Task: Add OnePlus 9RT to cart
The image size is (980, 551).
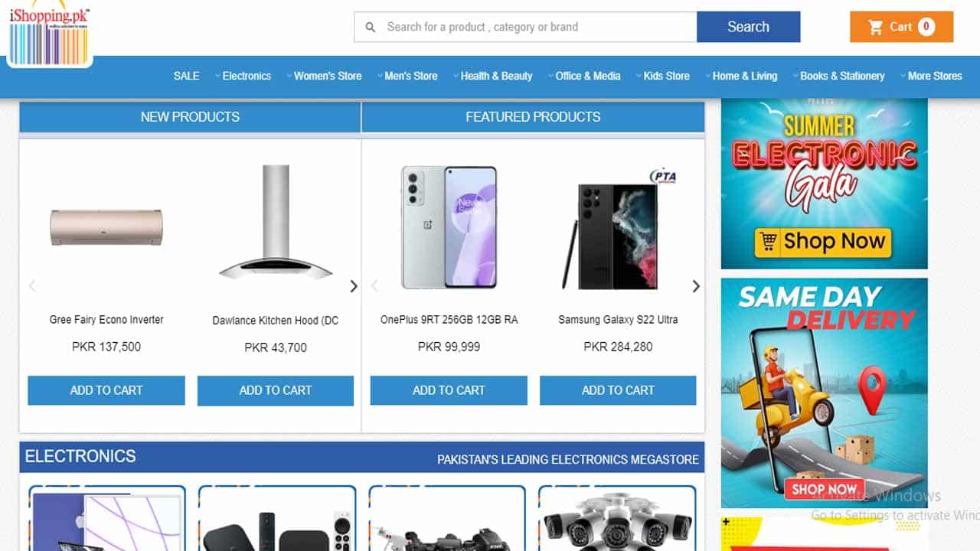Action: tap(449, 390)
